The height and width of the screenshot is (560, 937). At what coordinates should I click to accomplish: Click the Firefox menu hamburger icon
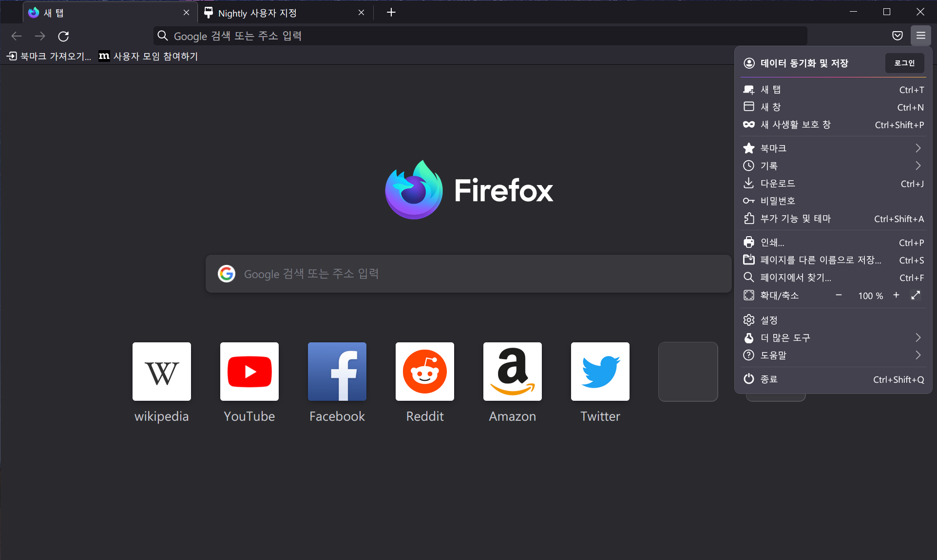coord(922,36)
